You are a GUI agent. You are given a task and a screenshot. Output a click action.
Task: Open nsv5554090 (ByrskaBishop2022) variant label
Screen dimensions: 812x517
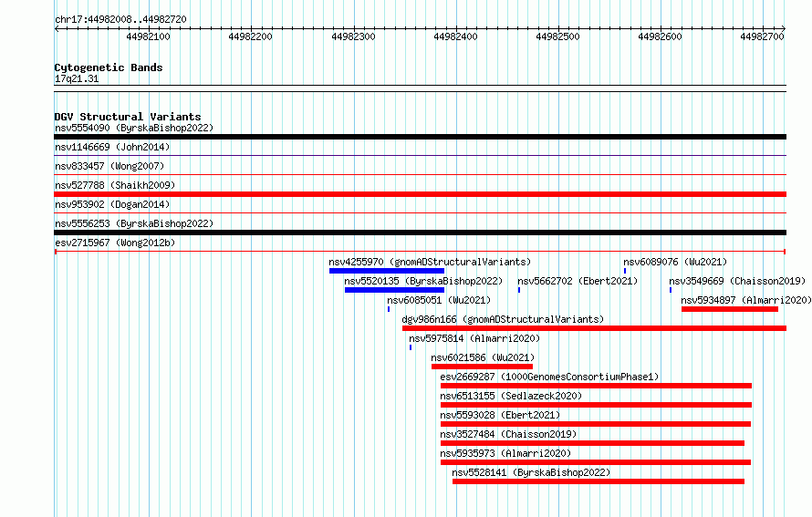134,128
